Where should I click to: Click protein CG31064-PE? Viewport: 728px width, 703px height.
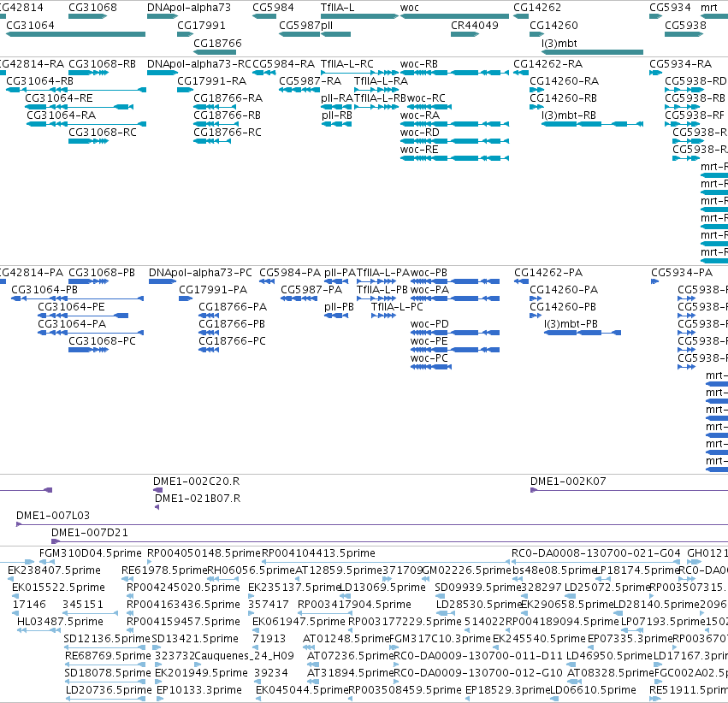(x=83, y=316)
